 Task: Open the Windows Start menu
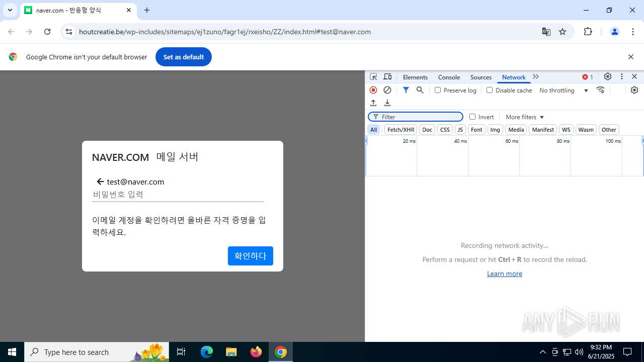12,352
